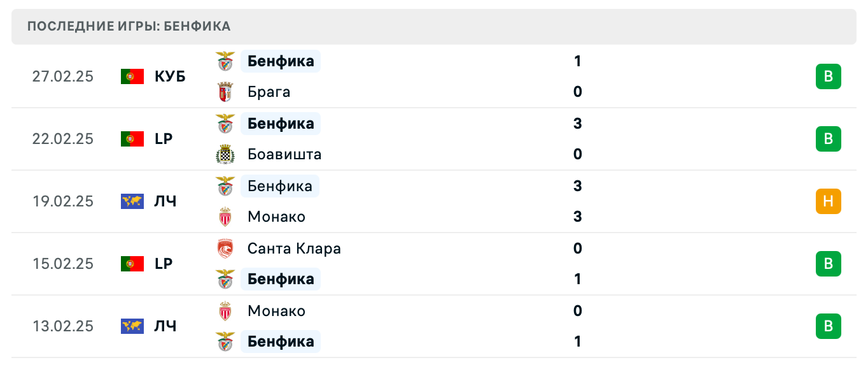Click the 19.02.25 match date
Image resolution: width=868 pixels, height=367 pixels.
click(63, 201)
